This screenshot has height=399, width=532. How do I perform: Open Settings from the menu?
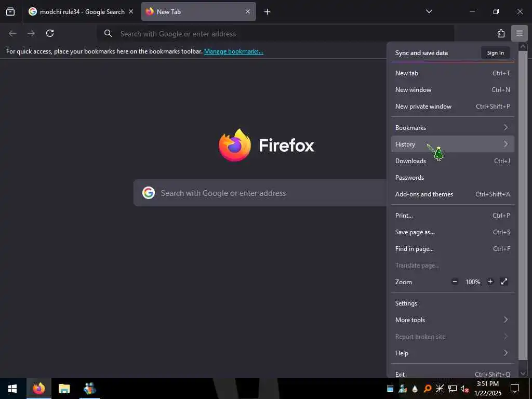pos(453,303)
